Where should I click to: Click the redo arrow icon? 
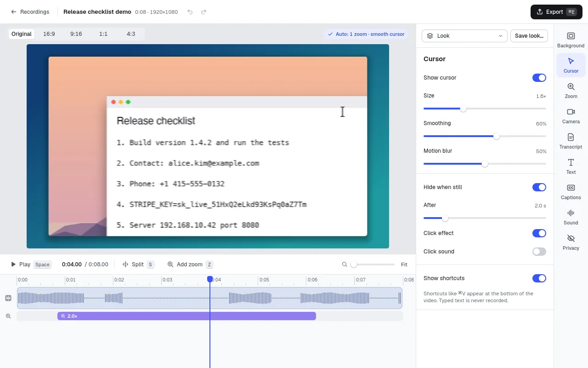tap(204, 12)
